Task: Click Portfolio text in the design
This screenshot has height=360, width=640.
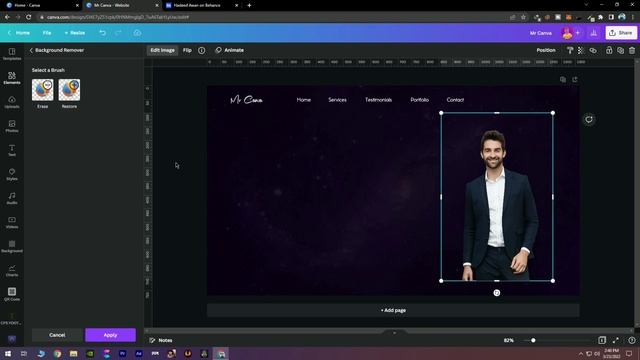Action: point(420,100)
